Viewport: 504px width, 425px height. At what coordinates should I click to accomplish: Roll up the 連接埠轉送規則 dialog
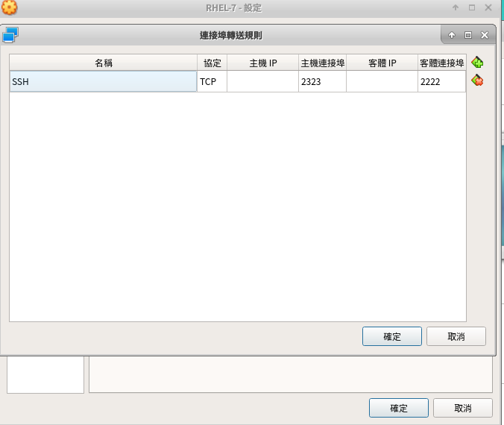(x=452, y=35)
